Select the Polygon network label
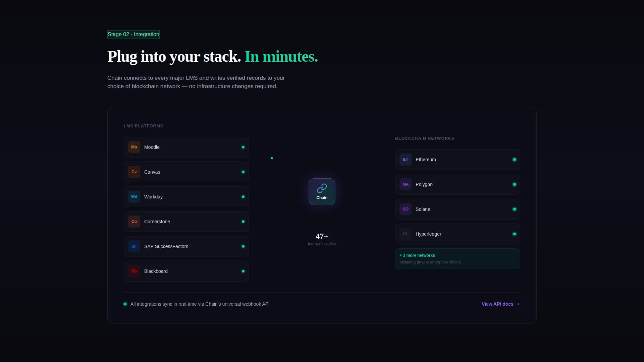This screenshot has height=362, width=644. (x=424, y=184)
